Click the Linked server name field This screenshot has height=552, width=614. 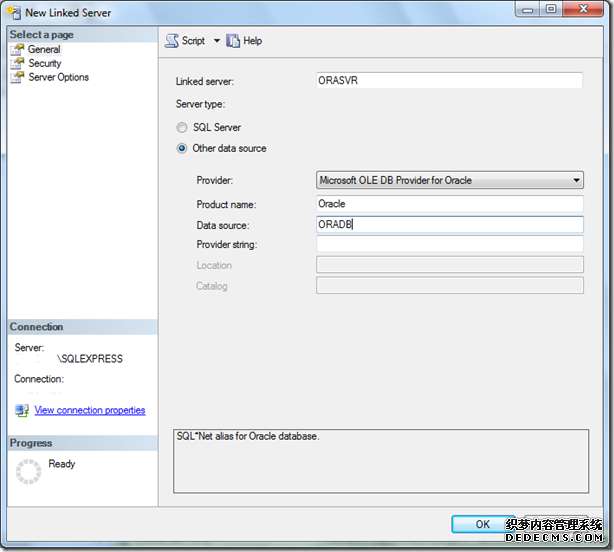pyautogui.click(x=448, y=81)
